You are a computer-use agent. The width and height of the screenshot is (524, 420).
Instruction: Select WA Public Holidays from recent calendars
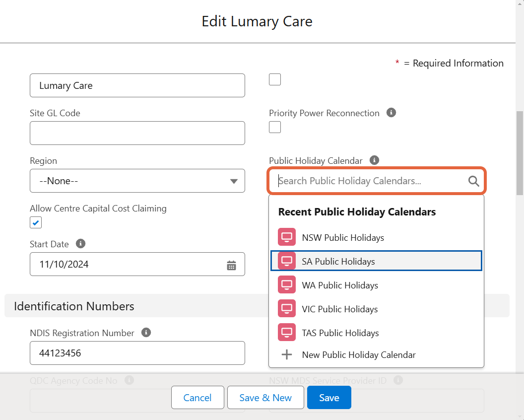[339, 285]
